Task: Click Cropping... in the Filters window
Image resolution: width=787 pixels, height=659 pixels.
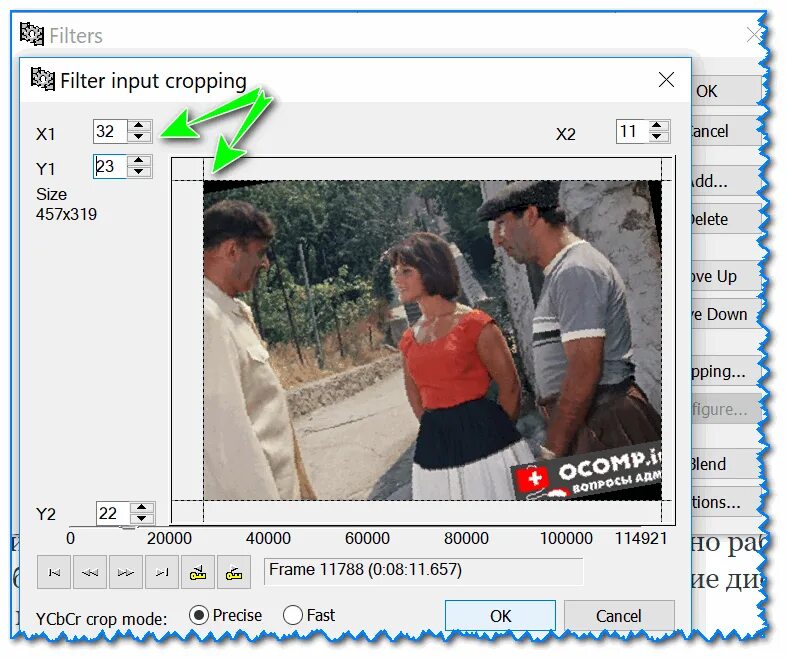Action: (x=726, y=371)
